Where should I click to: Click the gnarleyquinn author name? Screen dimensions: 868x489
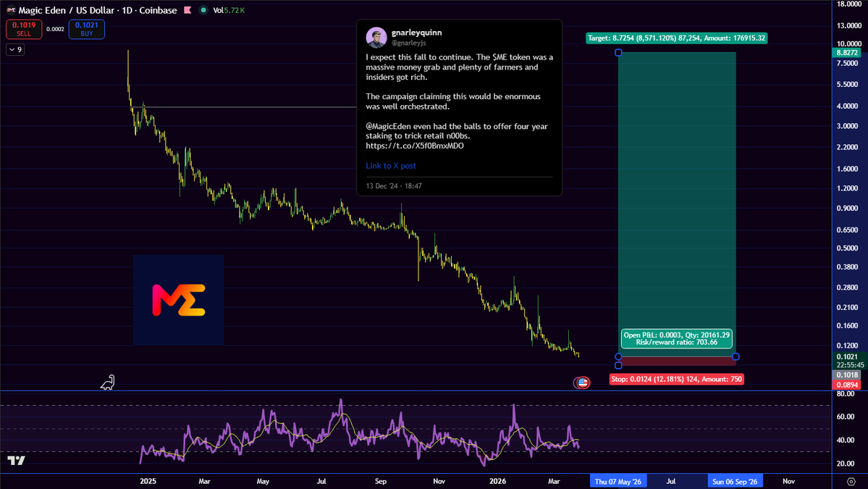[416, 33]
